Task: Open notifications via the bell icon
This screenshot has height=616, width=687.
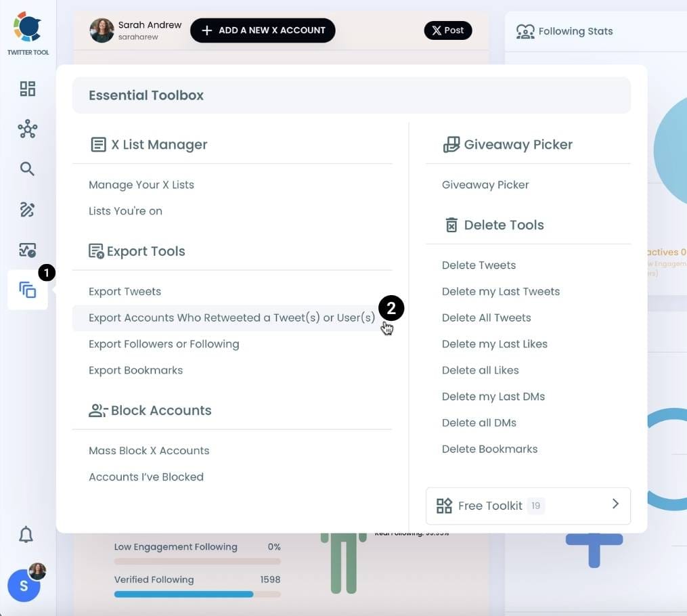Action: (26, 534)
